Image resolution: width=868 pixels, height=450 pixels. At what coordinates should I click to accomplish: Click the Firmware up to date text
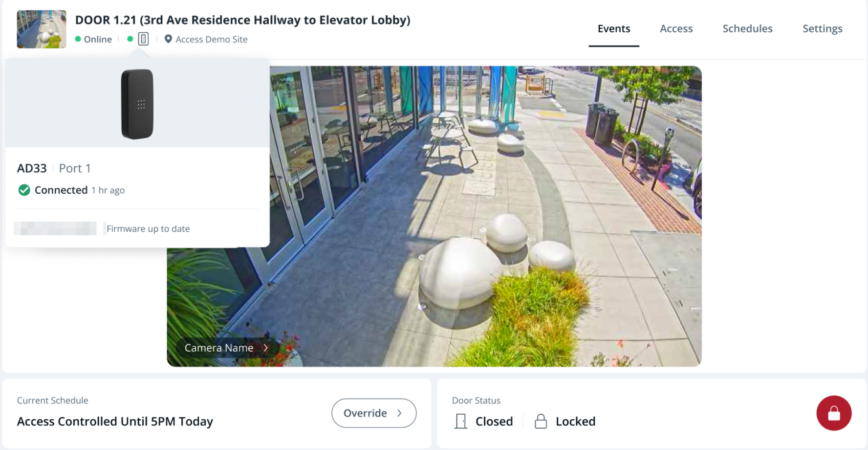tap(148, 228)
